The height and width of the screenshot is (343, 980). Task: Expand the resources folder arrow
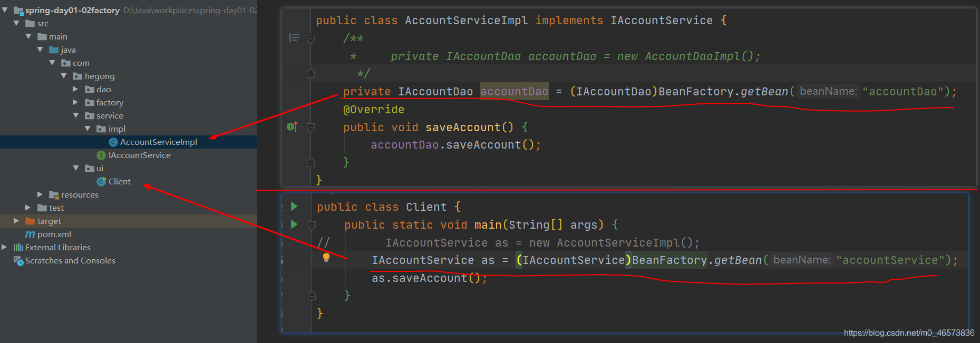(40, 194)
